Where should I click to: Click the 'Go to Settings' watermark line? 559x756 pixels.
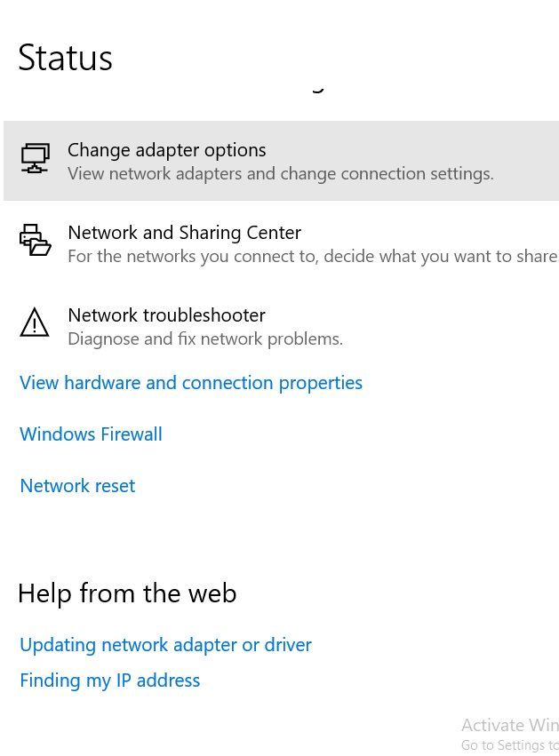510,745
